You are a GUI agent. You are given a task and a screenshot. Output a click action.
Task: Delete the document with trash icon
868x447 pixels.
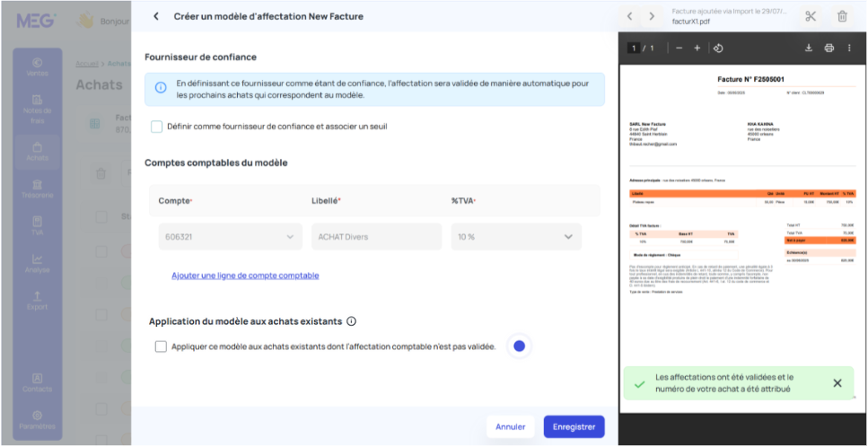(842, 16)
